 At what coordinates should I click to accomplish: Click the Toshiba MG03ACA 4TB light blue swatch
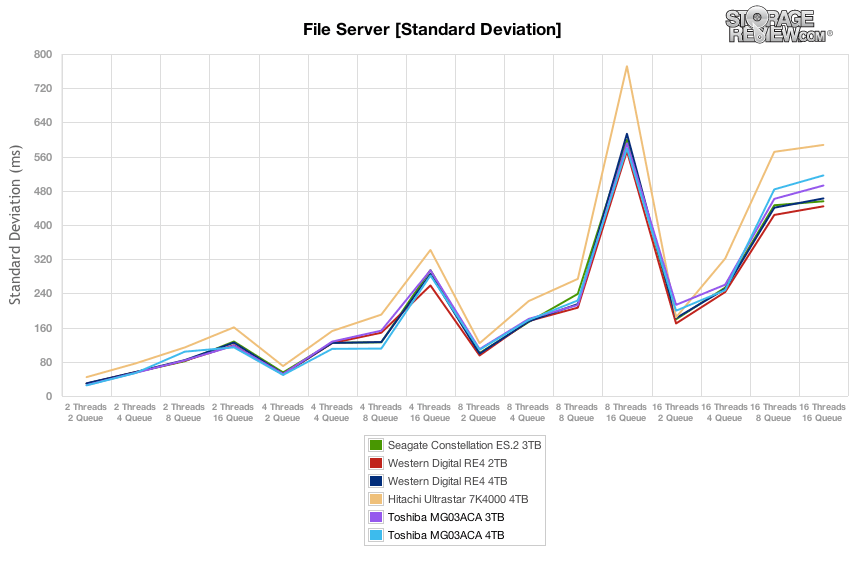tap(376, 535)
